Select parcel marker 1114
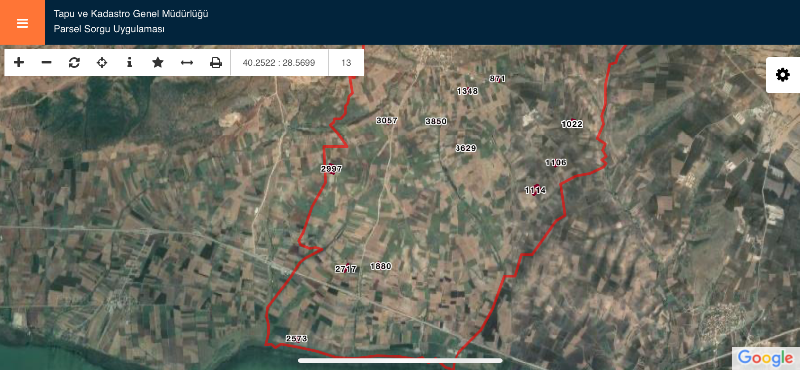 535,190
